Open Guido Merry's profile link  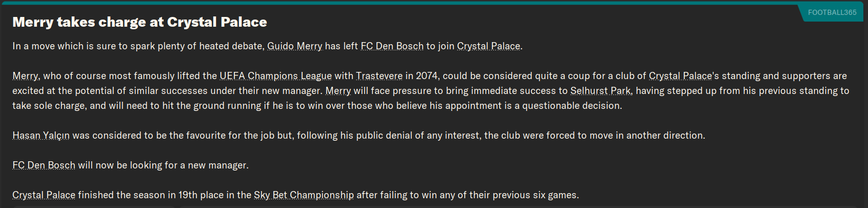[x=294, y=46]
